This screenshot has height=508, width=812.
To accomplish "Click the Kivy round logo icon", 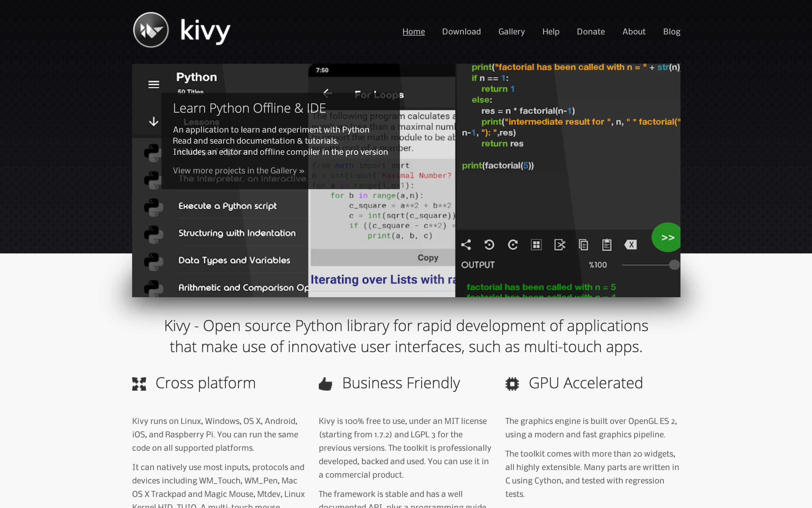I will pyautogui.click(x=151, y=30).
